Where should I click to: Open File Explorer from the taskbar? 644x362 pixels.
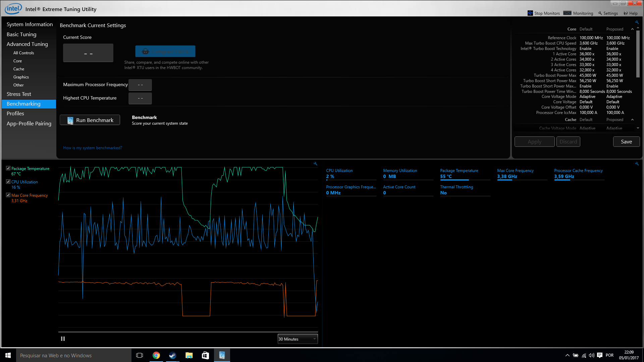coord(189,355)
